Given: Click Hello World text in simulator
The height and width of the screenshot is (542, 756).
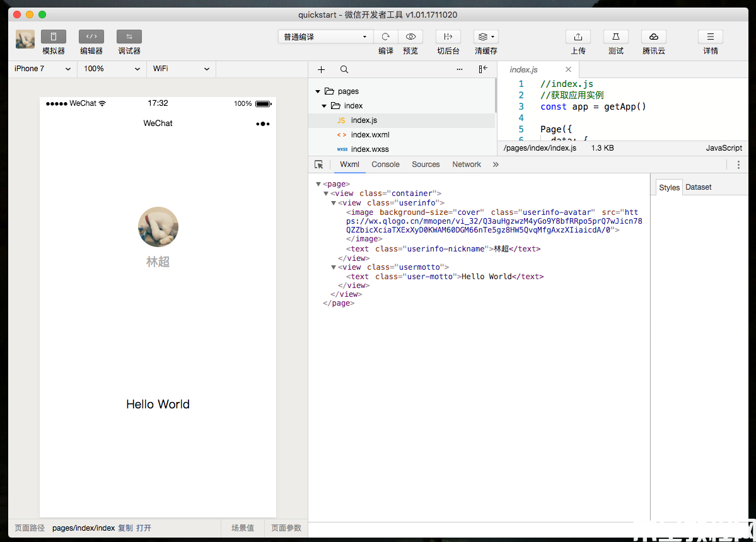Looking at the screenshot, I should coord(158,404).
